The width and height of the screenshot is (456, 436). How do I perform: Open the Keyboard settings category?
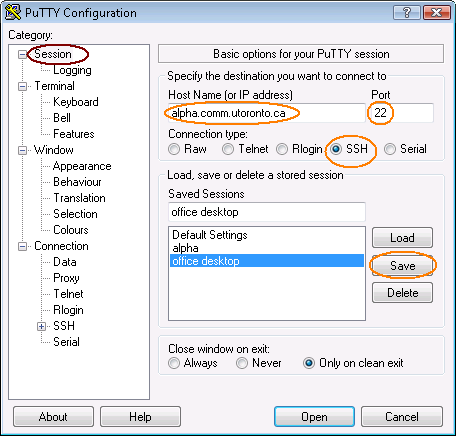(x=76, y=102)
